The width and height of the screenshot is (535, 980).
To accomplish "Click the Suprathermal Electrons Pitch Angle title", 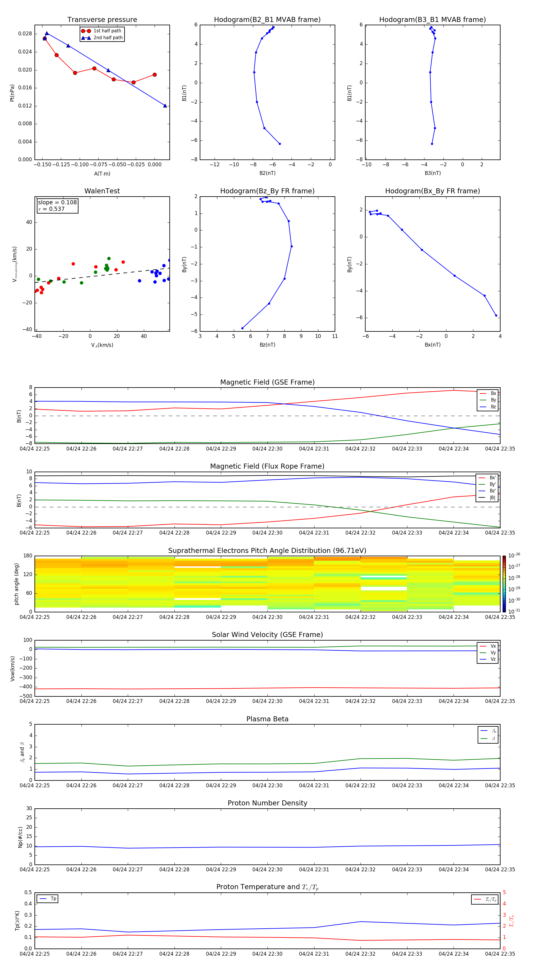I will (267, 551).
